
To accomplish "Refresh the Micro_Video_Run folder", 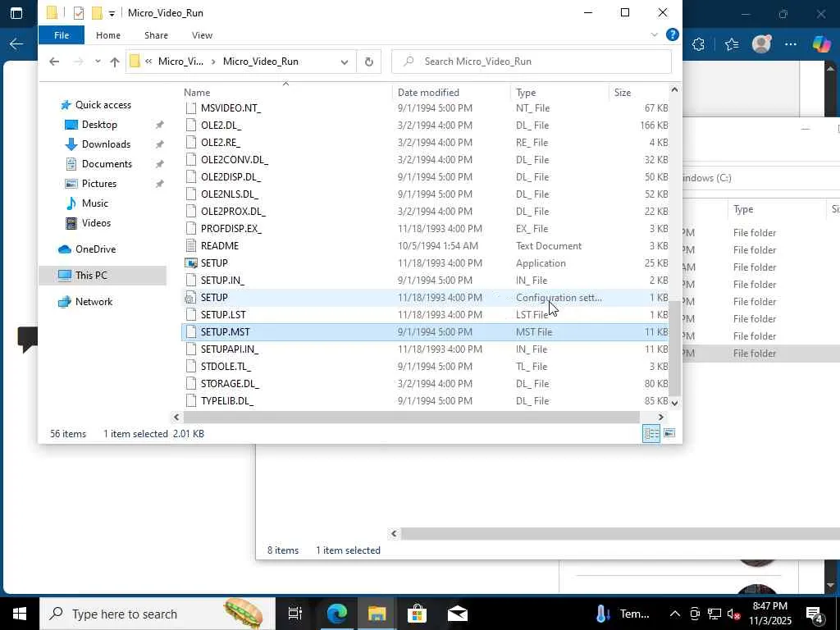I will (368, 62).
